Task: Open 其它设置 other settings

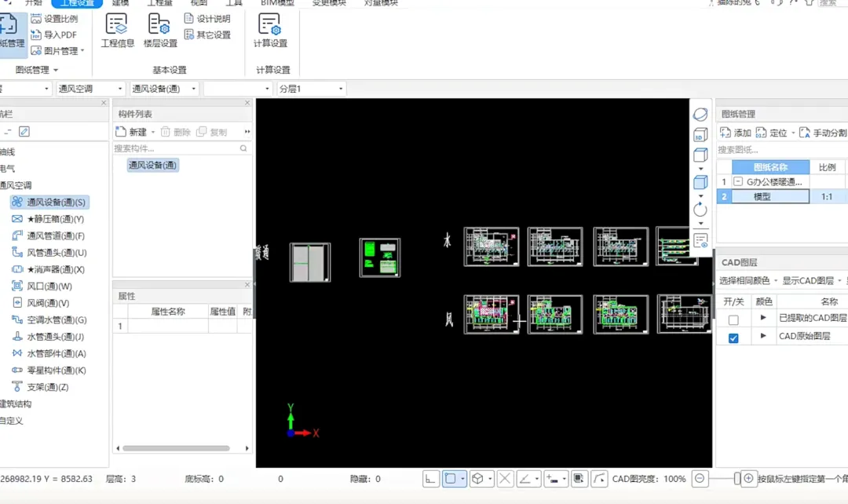Action: [207, 35]
